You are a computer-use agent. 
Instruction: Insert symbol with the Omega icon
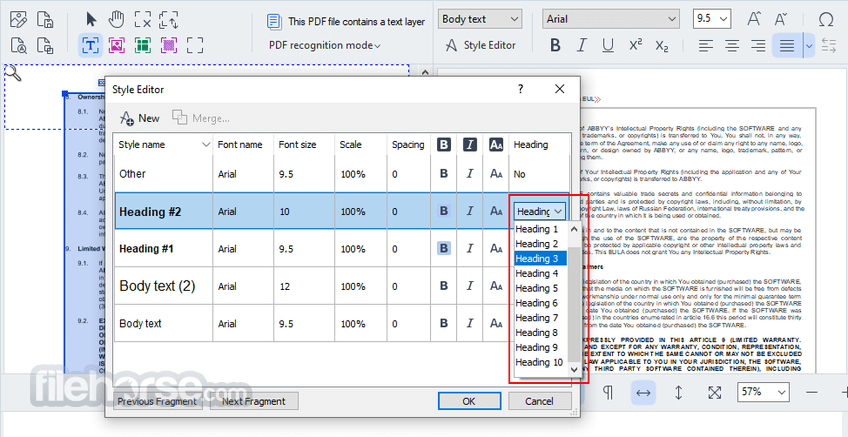click(826, 19)
